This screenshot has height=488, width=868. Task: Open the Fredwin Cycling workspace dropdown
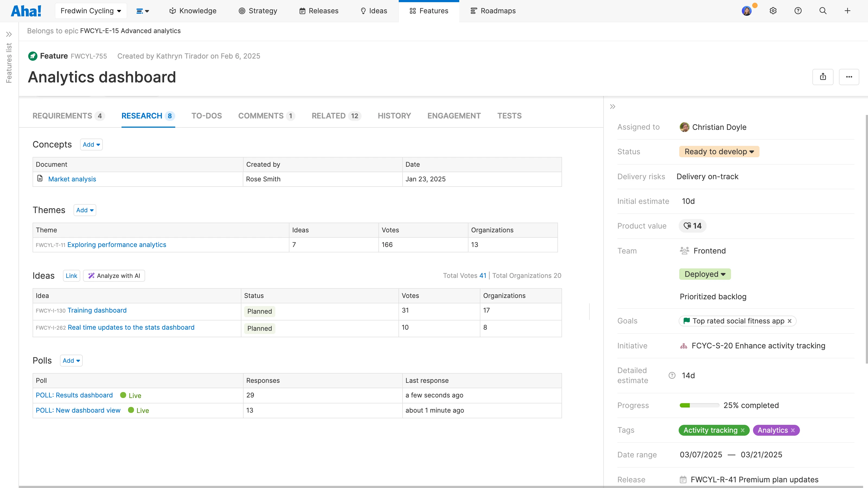point(91,11)
